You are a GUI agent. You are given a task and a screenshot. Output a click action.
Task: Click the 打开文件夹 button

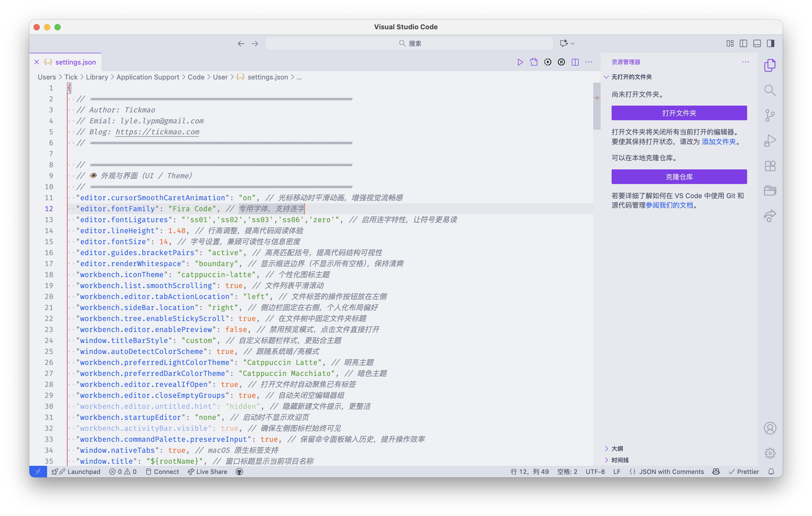679,113
